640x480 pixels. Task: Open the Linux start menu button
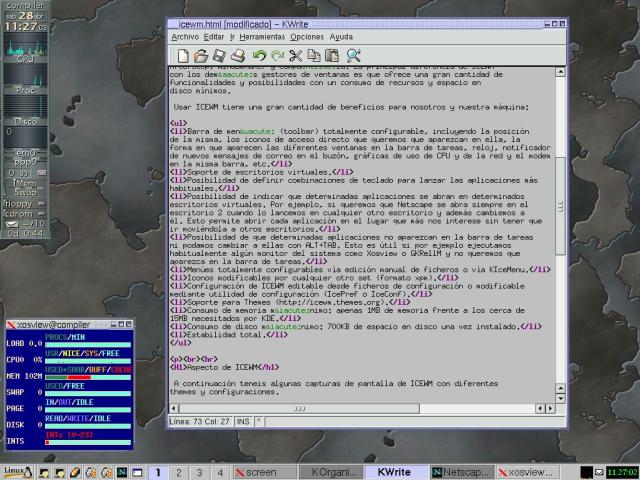pos(17,472)
